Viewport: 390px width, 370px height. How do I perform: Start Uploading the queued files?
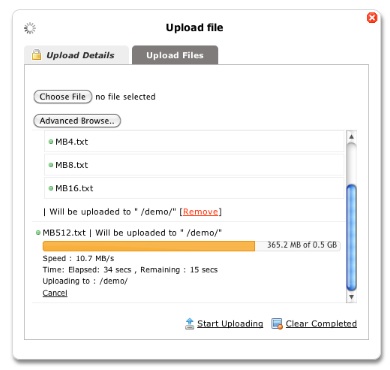[230, 324]
